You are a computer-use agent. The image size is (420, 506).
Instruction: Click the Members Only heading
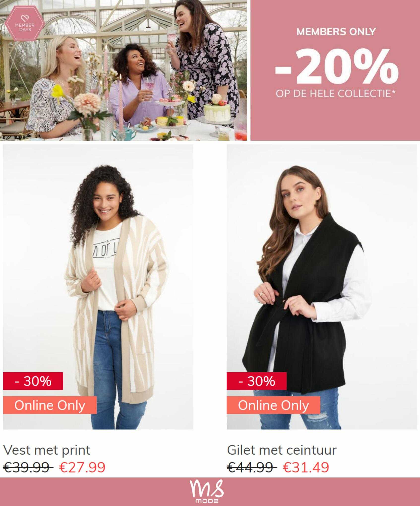pos(336,32)
